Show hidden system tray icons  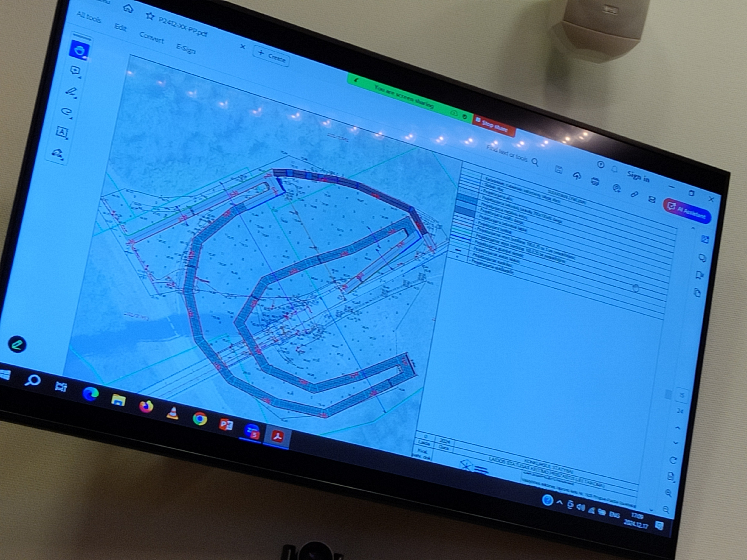(559, 503)
